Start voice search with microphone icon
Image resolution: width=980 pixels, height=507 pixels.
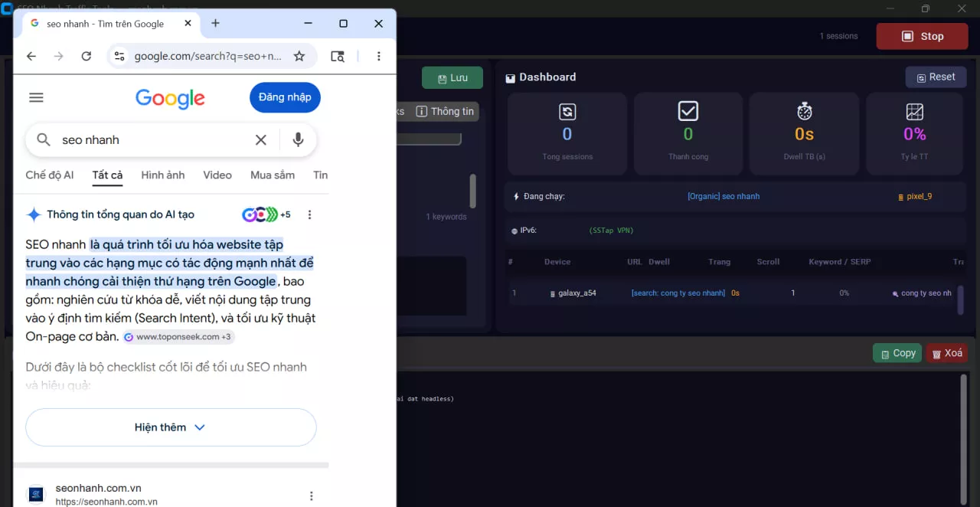point(298,139)
